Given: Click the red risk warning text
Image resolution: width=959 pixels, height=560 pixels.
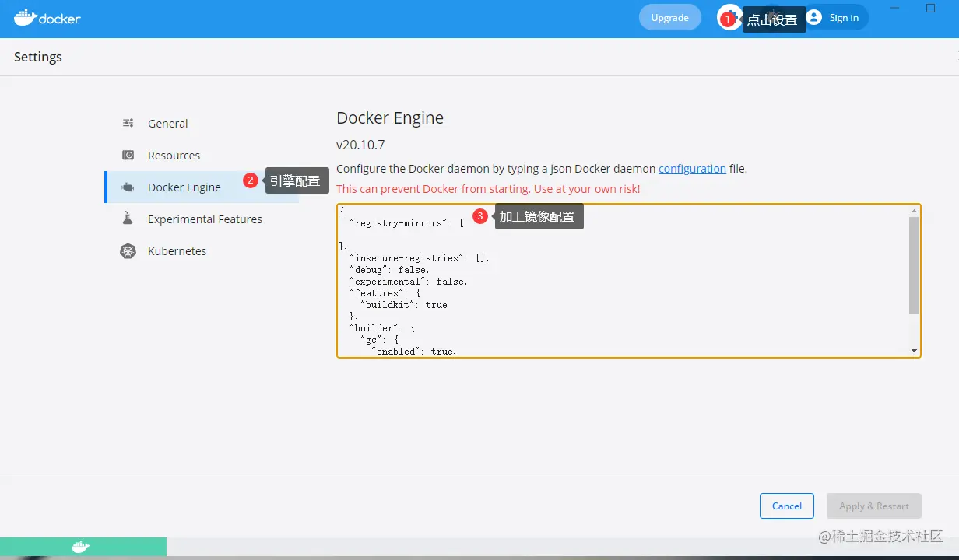Looking at the screenshot, I should pyautogui.click(x=488, y=189).
